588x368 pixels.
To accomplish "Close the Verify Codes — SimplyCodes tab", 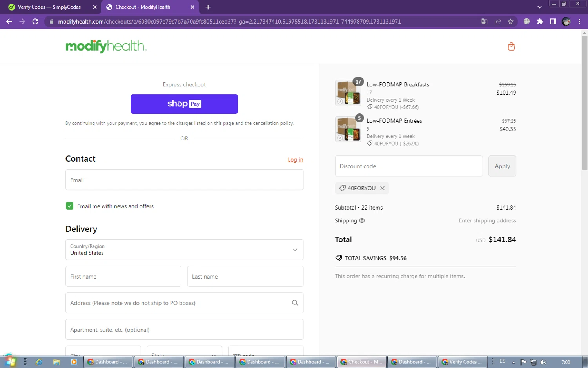I will [95, 7].
